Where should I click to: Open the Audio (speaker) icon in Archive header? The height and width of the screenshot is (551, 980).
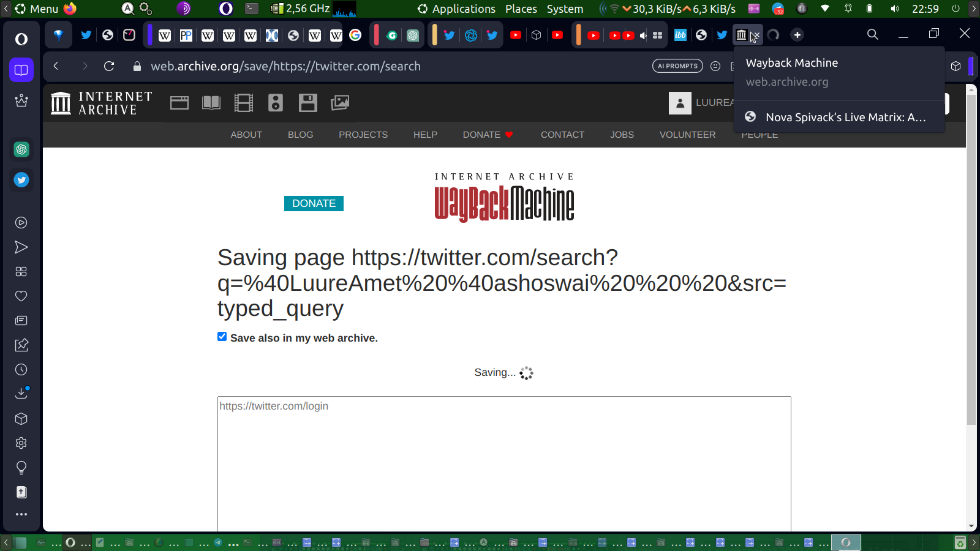(276, 103)
